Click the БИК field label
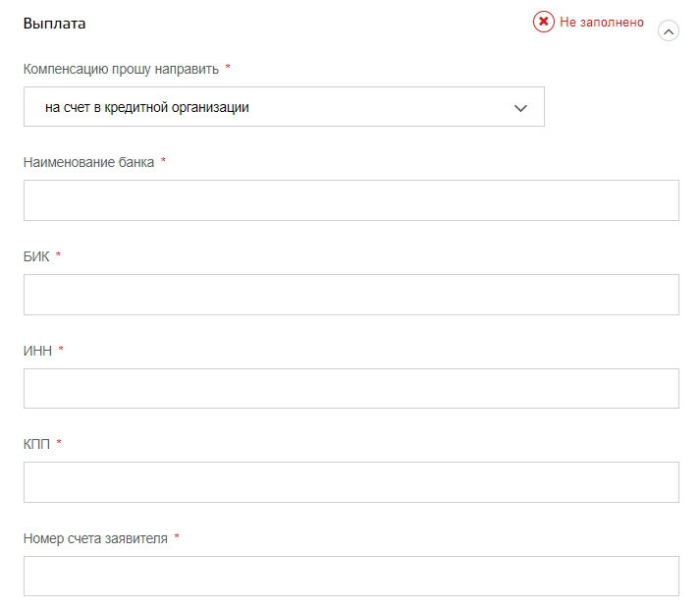The image size is (700, 610). [36, 256]
